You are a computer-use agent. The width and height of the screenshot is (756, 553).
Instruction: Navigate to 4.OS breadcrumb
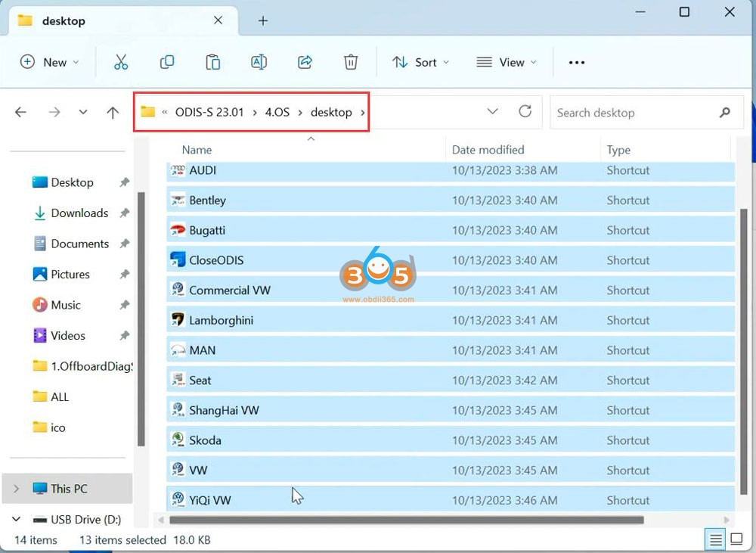click(x=277, y=113)
